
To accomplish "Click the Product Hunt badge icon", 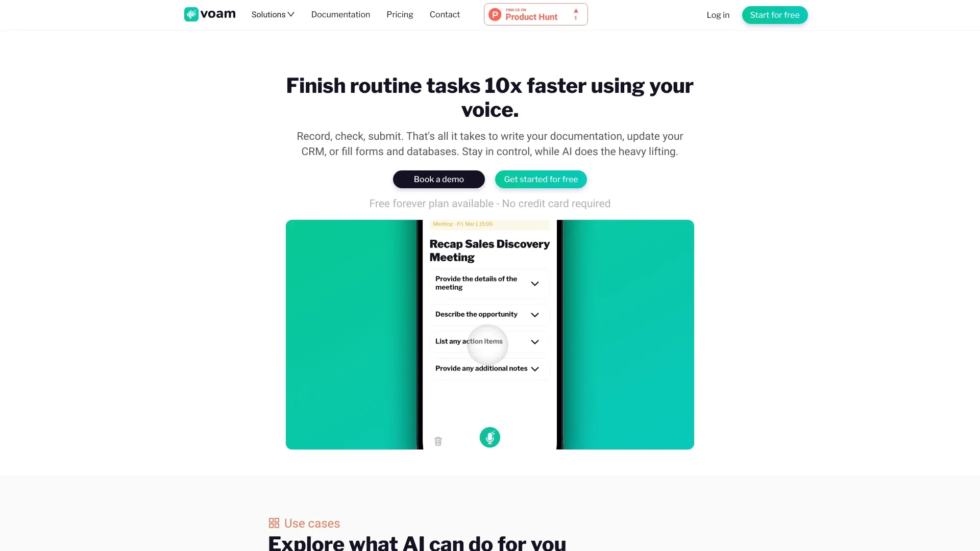I will [535, 14].
